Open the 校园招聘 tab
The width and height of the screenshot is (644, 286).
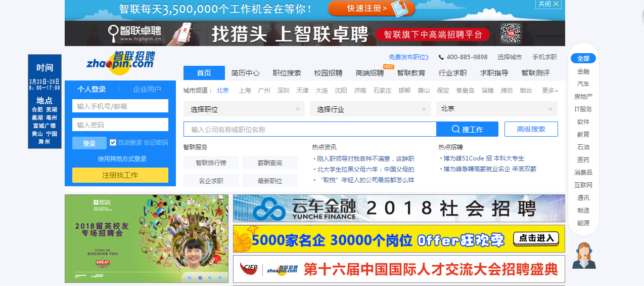point(328,73)
